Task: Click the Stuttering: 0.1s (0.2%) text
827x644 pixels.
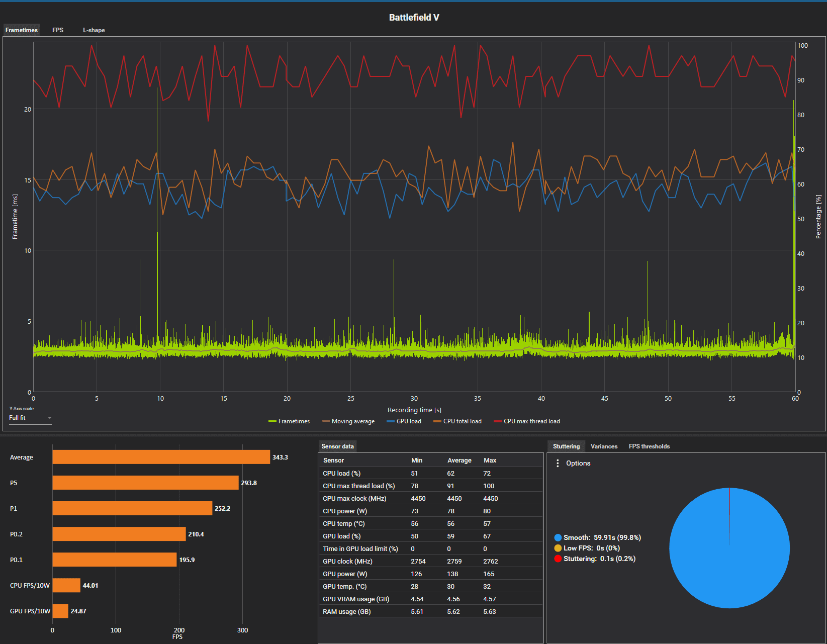Action: (599, 559)
